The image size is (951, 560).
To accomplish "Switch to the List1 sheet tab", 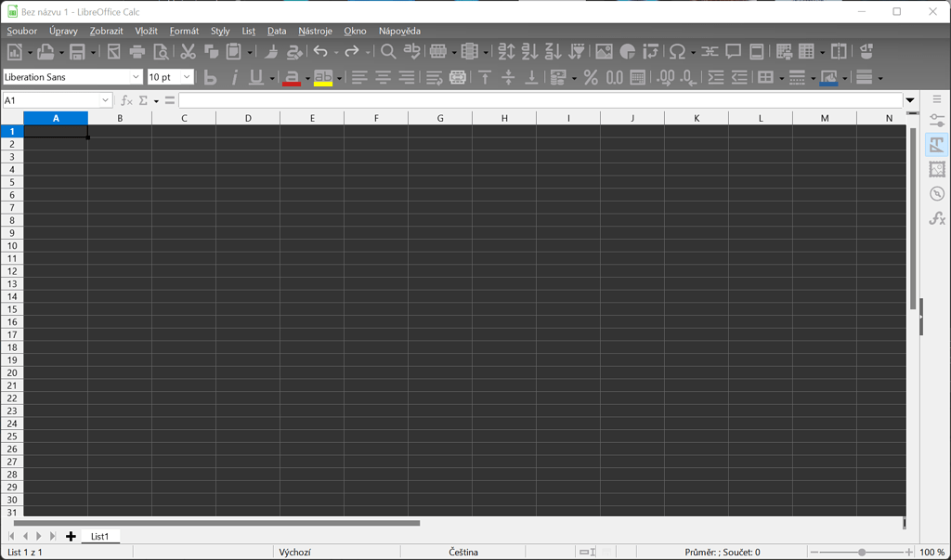I will [100, 536].
